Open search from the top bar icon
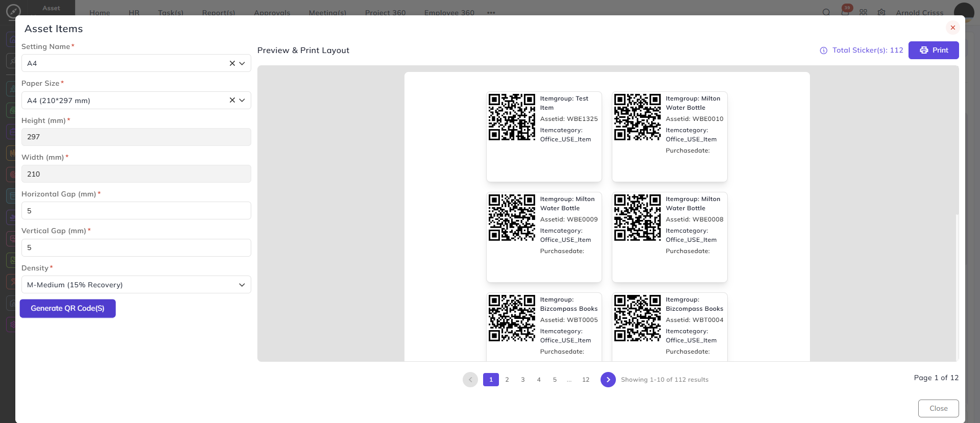Image resolution: width=980 pixels, height=423 pixels. click(x=826, y=12)
